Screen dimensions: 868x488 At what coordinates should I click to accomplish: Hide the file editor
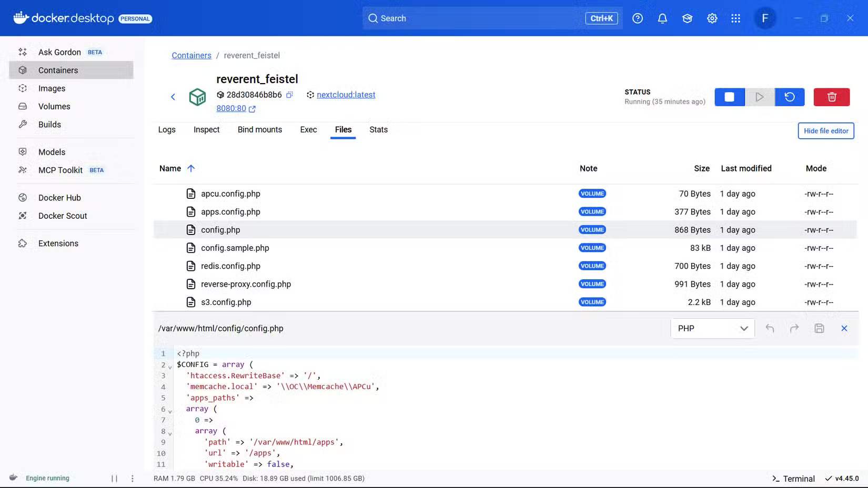pos(825,130)
